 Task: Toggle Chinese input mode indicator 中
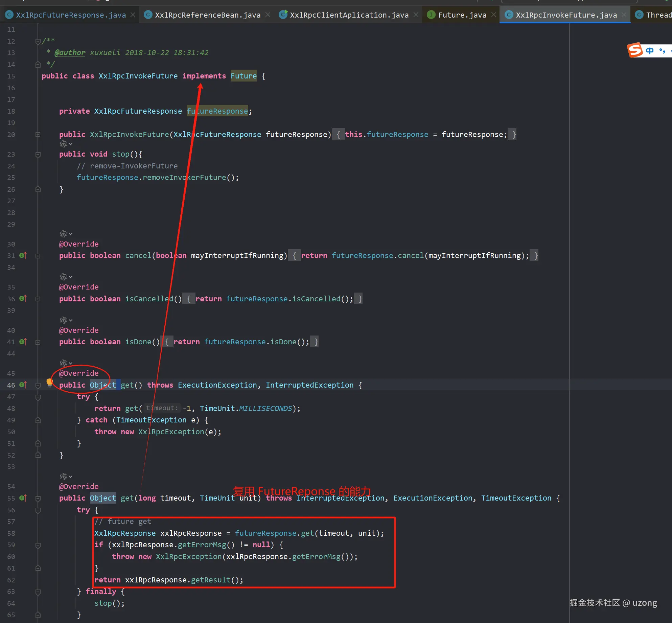point(650,51)
